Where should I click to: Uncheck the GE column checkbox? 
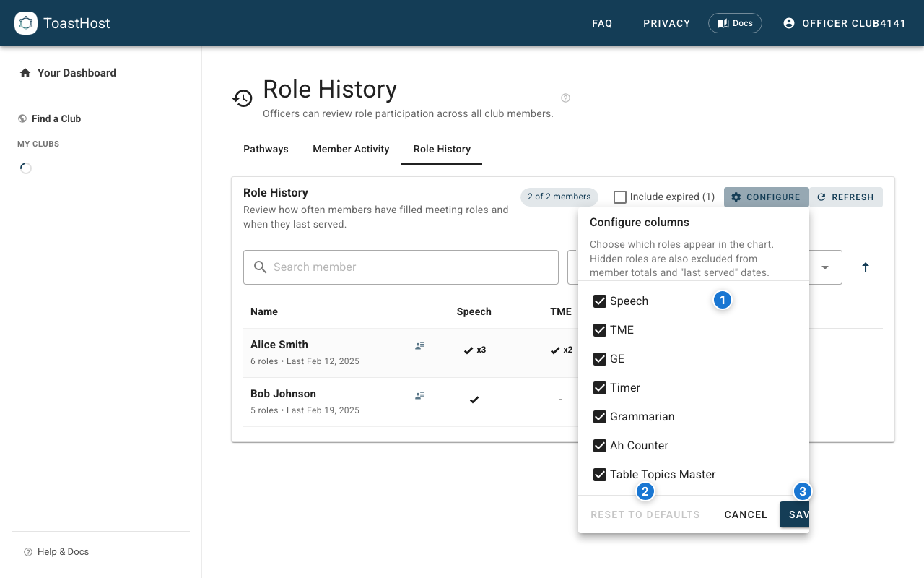pos(599,359)
